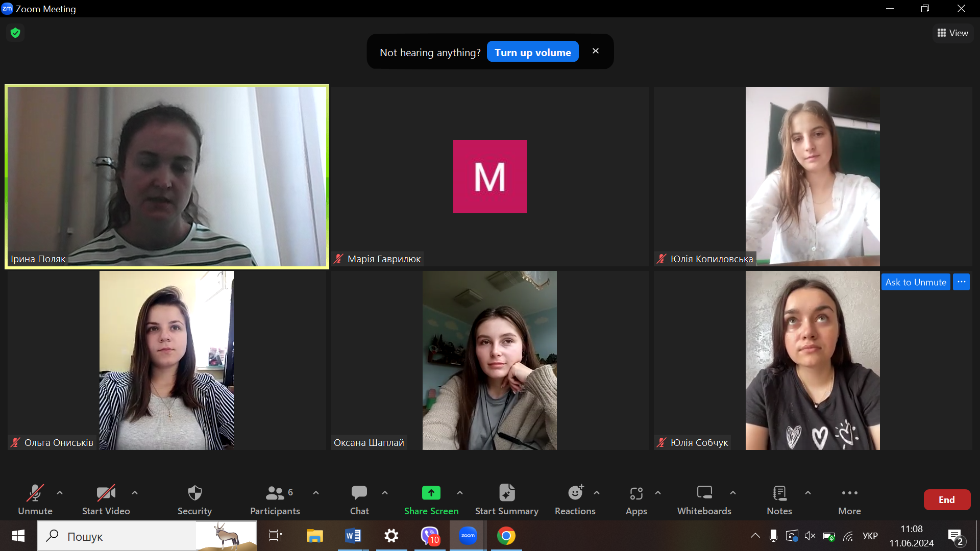Open the Reactions picker
The image size is (980, 551).
(x=575, y=499)
